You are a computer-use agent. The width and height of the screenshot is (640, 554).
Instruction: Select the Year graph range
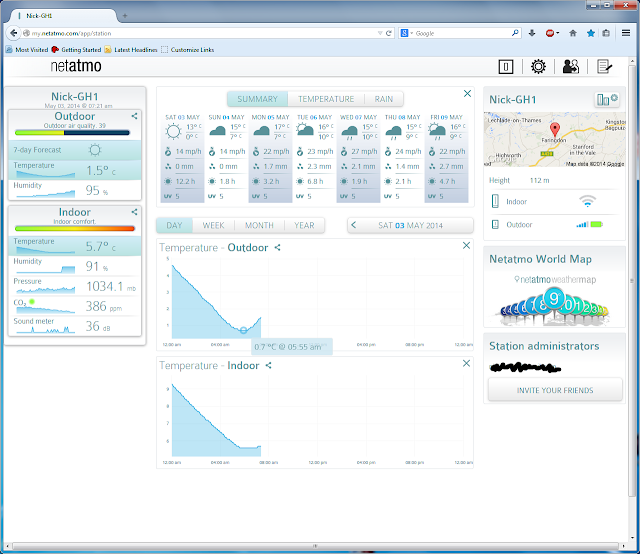tap(304, 225)
